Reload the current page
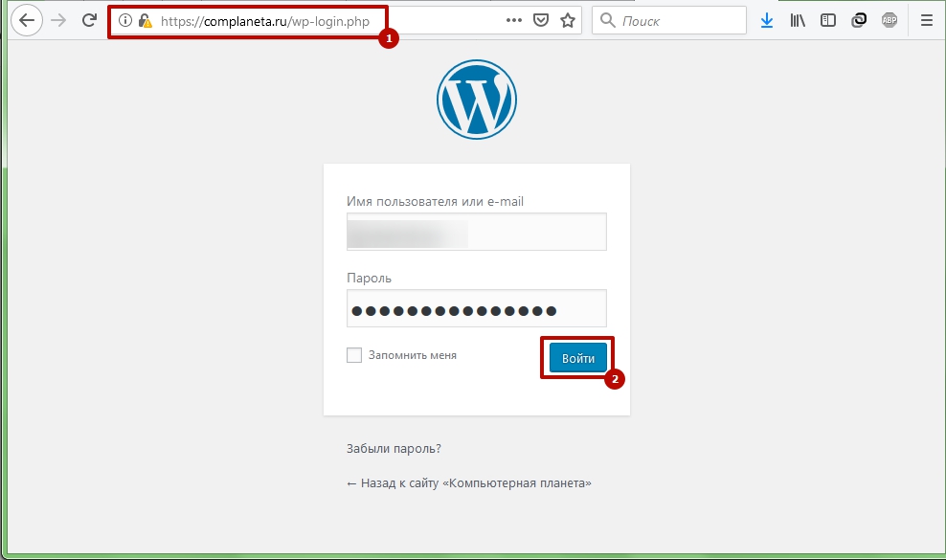 click(89, 20)
